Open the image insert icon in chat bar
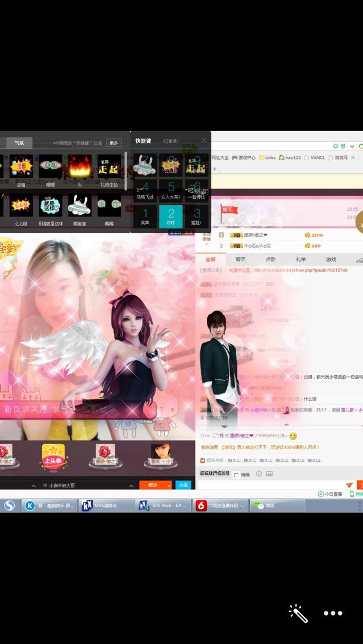This screenshot has height=644, width=363. pyautogui.click(x=269, y=474)
